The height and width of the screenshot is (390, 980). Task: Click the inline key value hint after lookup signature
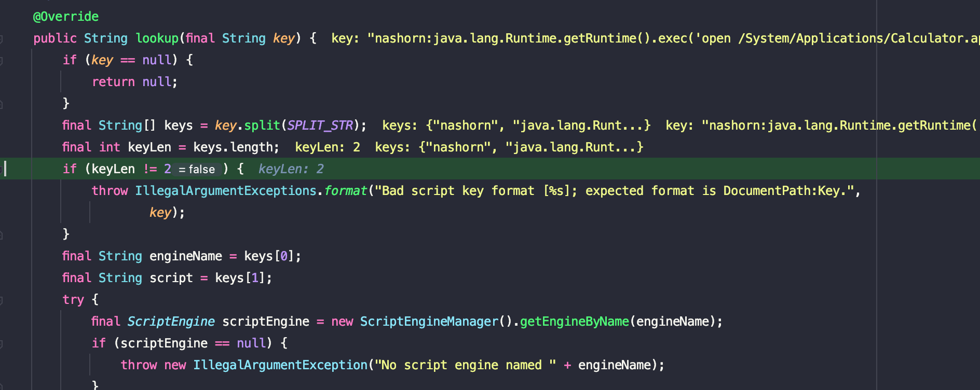(655, 38)
